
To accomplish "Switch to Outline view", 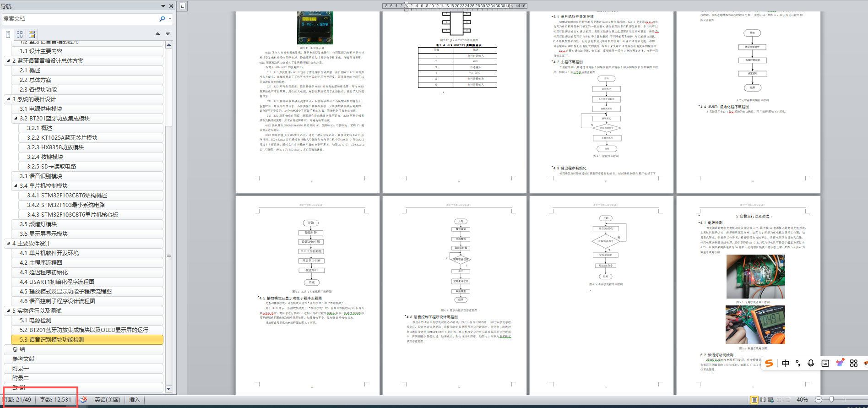I will pos(780,400).
